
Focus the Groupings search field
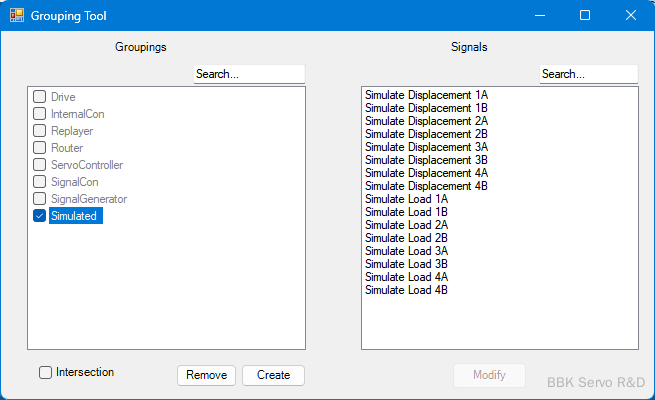248,74
